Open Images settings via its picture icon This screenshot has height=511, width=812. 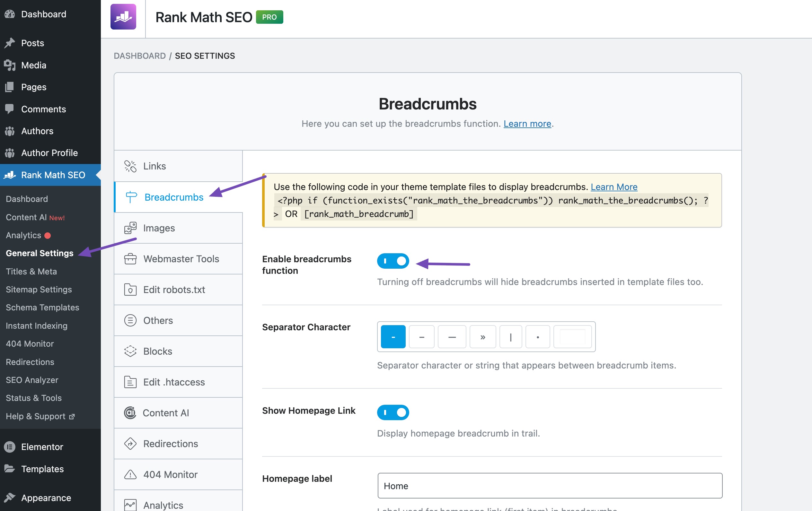(x=130, y=228)
